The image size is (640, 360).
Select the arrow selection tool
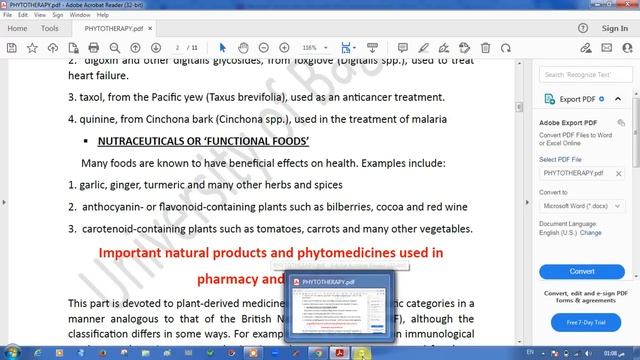pos(222,48)
